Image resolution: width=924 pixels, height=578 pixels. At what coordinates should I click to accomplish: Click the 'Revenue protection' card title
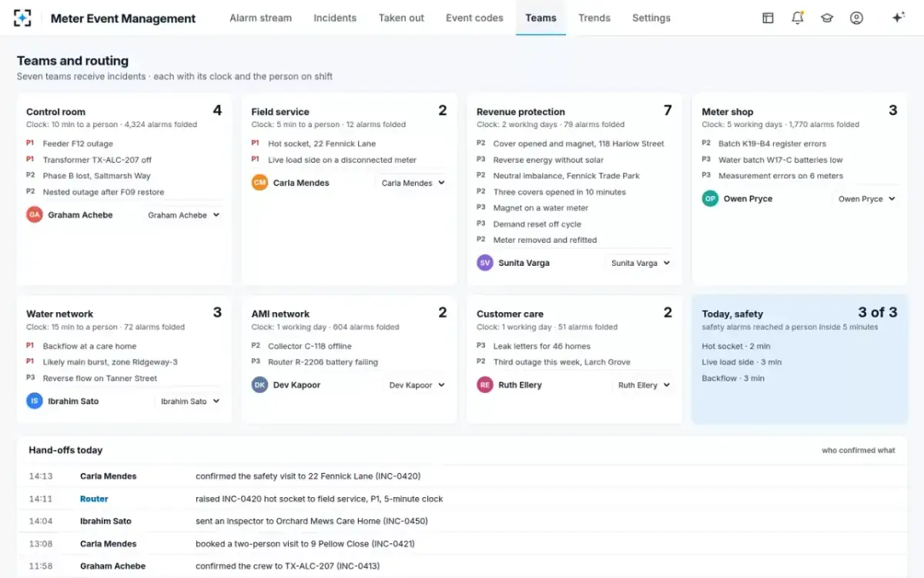click(x=521, y=112)
